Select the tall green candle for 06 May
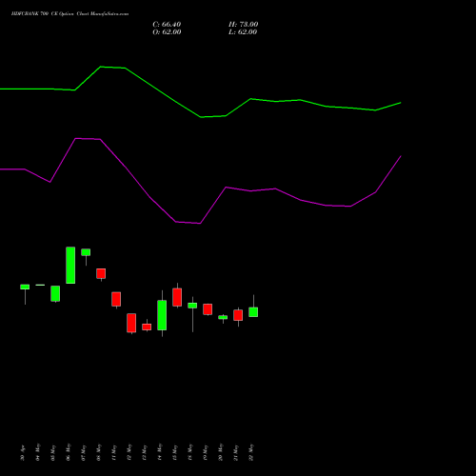Viewport: 476px width, 476px height. pos(70,265)
